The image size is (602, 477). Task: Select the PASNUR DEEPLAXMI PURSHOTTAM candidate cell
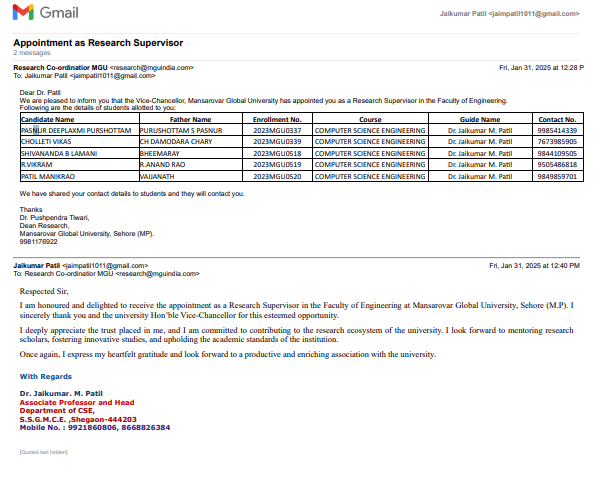click(x=76, y=130)
